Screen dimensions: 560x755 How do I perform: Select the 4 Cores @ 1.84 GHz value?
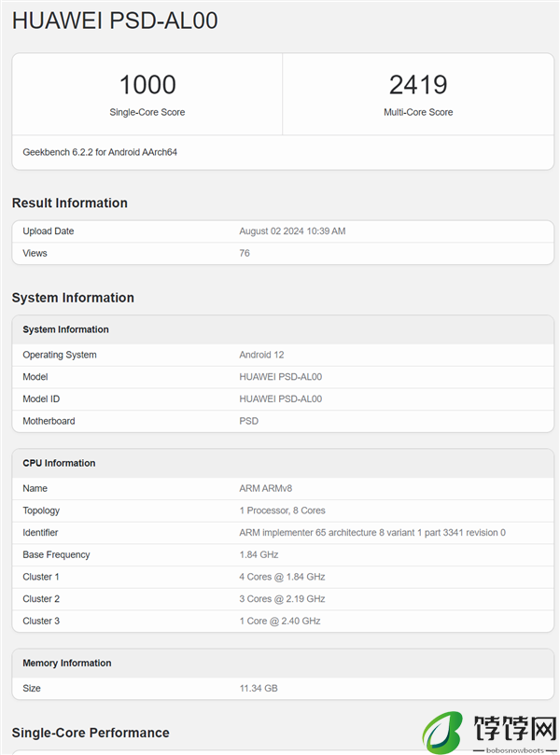click(x=282, y=577)
